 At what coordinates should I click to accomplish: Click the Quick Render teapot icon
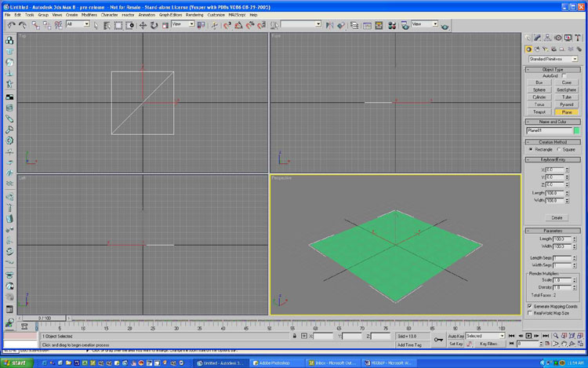(x=445, y=25)
